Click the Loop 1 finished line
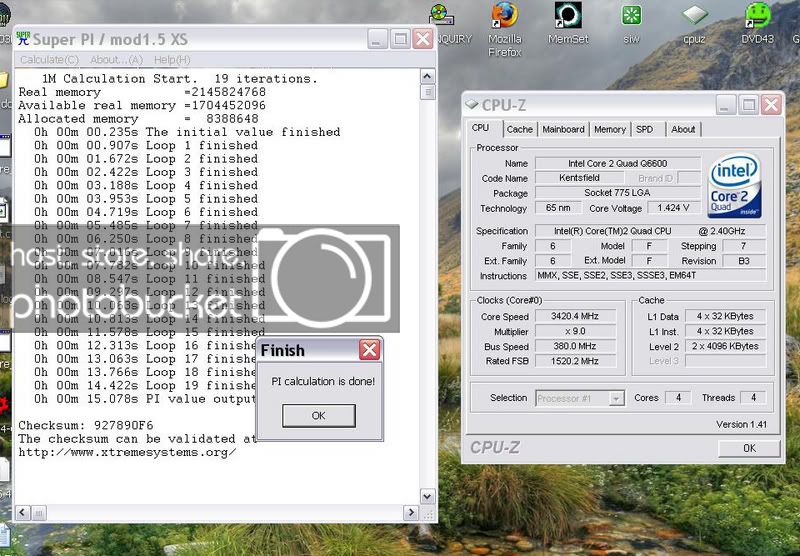Image resolution: width=800 pixels, height=556 pixels. 146,145
